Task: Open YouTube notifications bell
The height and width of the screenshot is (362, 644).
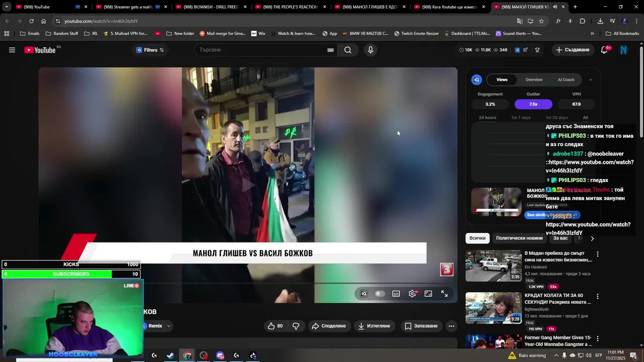Action: click(x=604, y=50)
